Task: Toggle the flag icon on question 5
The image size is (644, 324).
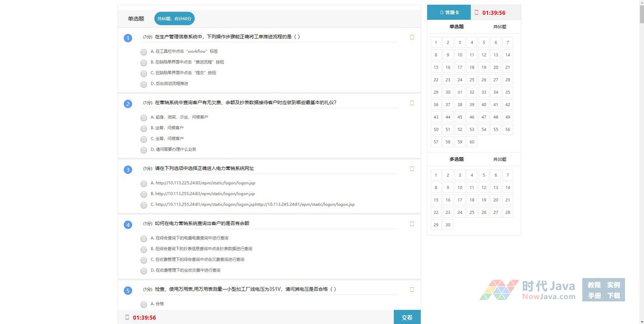Action: [412, 290]
